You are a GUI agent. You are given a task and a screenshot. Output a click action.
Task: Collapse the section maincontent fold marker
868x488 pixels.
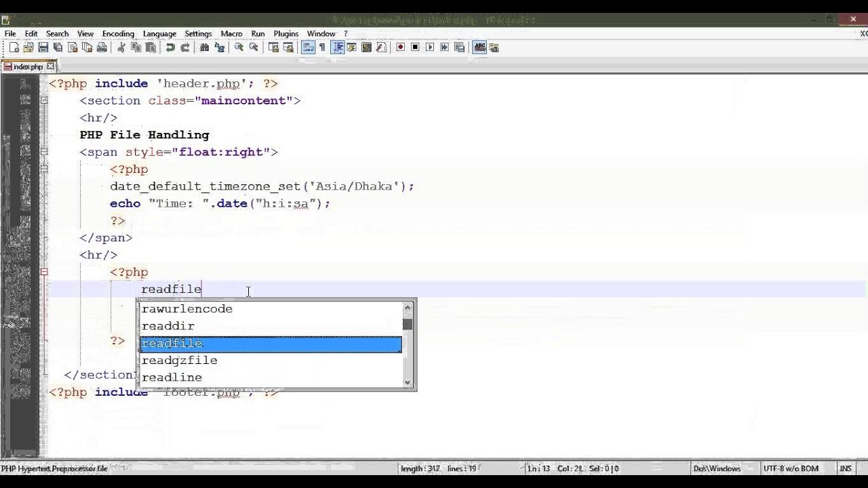[x=44, y=100]
